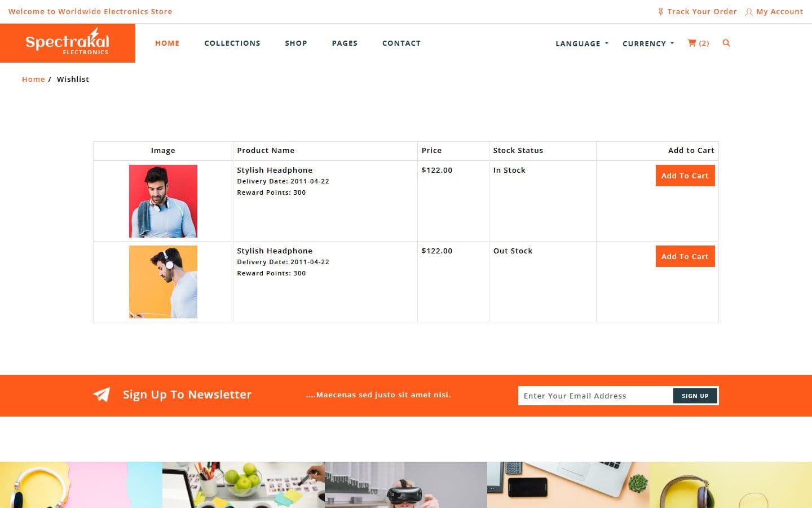Expand the Language dropdown
Viewport: 812px width, 508px height.
click(x=582, y=43)
